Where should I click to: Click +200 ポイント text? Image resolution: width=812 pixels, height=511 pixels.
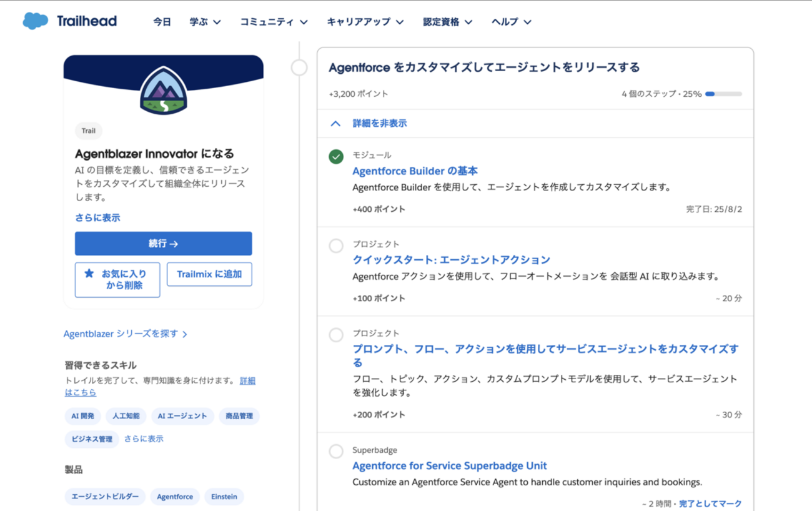click(x=379, y=415)
